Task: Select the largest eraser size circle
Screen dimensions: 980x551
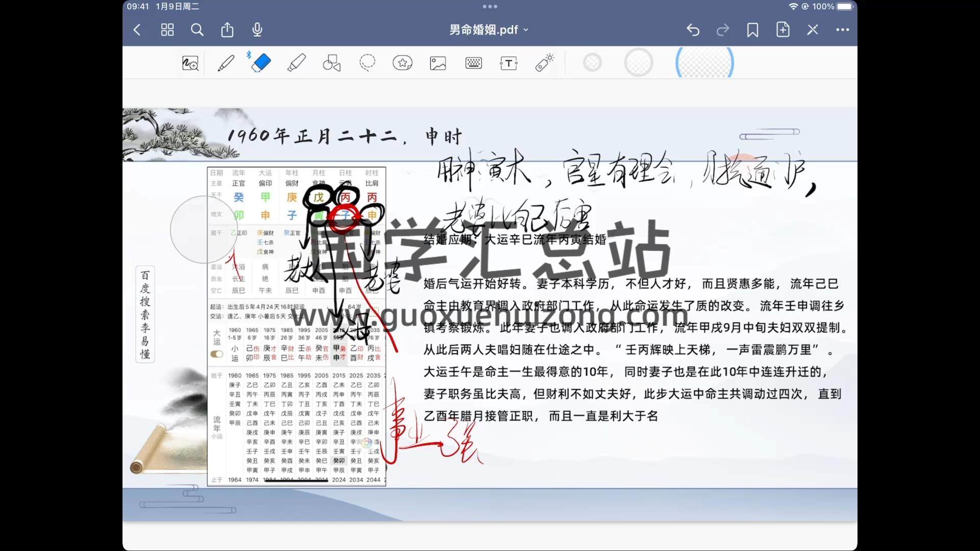Action: pyautogui.click(x=704, y=63)
